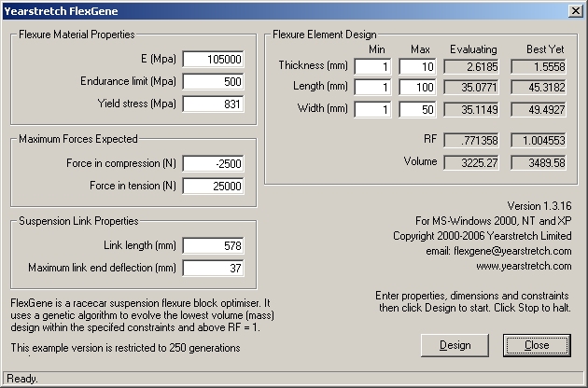Click the Ready status bar text

[22, 379]
